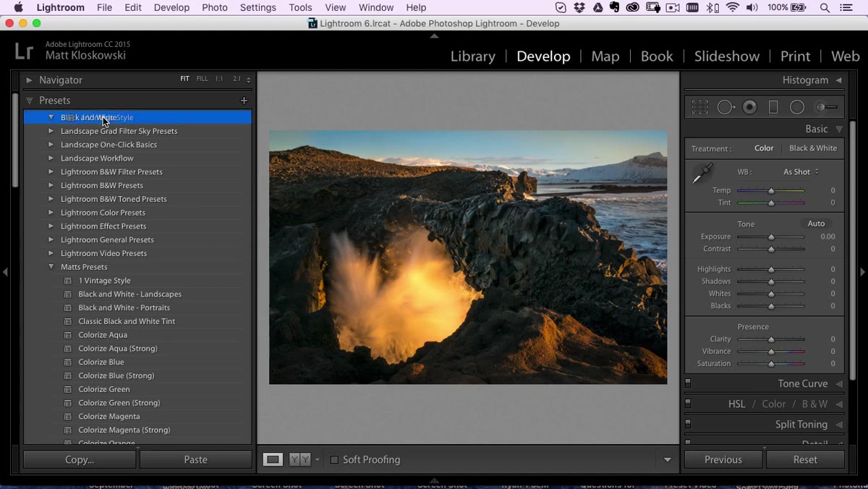Hide the left panel with edge arrow
868x489 pixels.
pyautogui.click(x=5, y=272)
